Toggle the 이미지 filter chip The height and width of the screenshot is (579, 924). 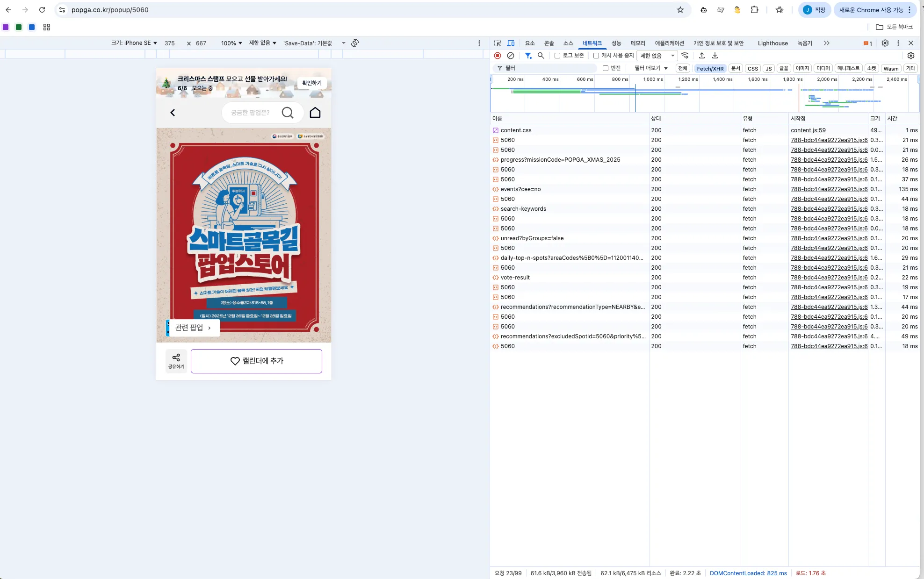tap(802, 68)
